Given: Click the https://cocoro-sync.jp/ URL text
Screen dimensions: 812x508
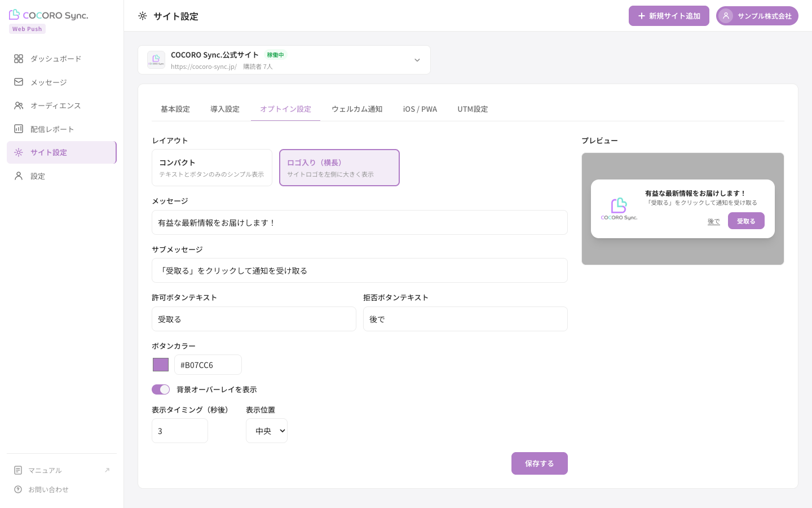Looking at the screenshot, I should point(204,67).
